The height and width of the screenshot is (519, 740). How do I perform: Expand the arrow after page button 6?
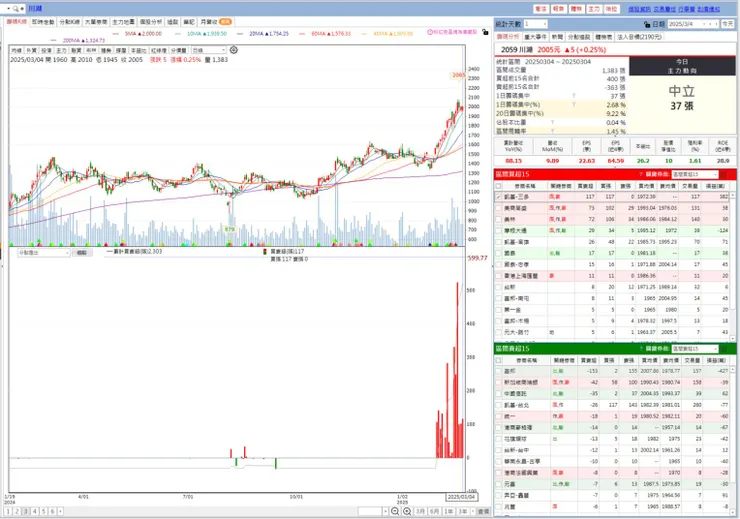pyautogui.click(x=60, y=511)
